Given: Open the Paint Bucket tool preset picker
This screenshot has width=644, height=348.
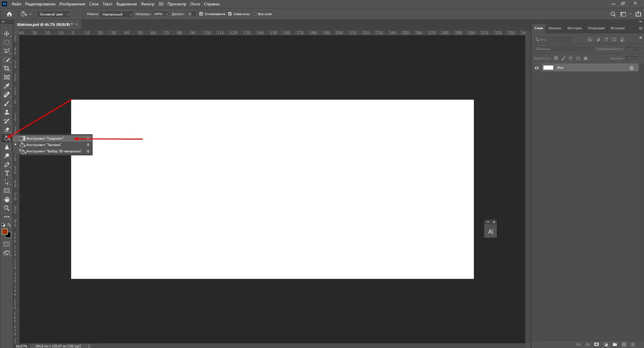Looking at the screenshot, I should (x=26, y=14).
